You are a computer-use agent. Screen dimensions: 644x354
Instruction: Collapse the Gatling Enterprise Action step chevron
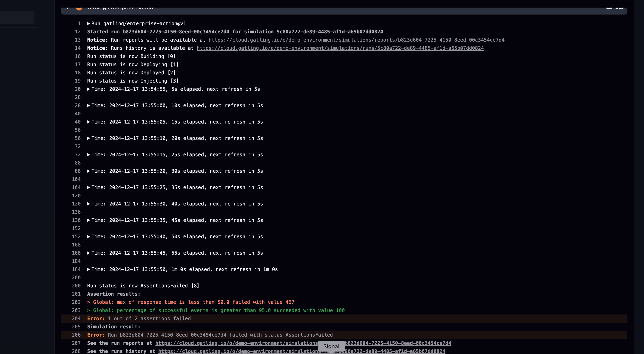[68, 8]
